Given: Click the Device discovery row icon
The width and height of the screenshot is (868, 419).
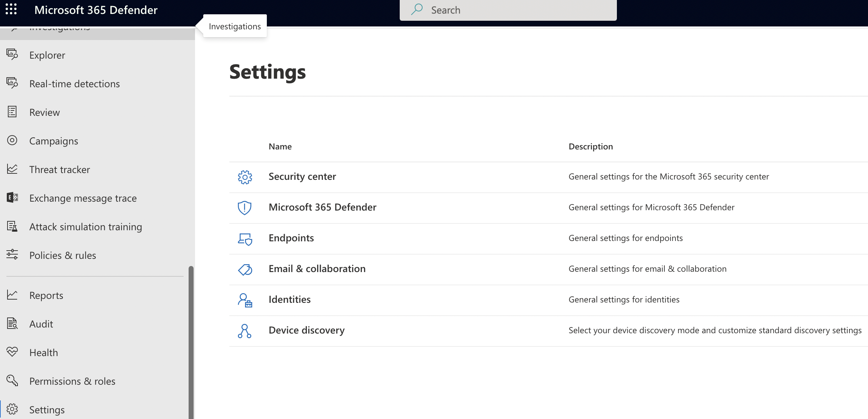Looking at the screenshot, I should 245,331.
